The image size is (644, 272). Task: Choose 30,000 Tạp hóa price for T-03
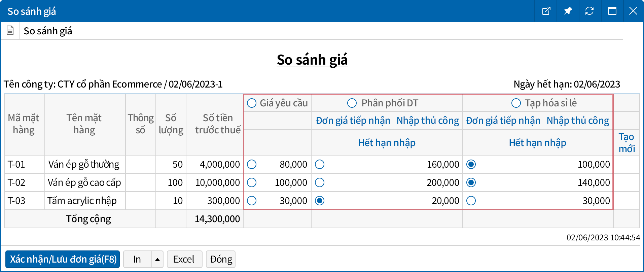point(471,201)
